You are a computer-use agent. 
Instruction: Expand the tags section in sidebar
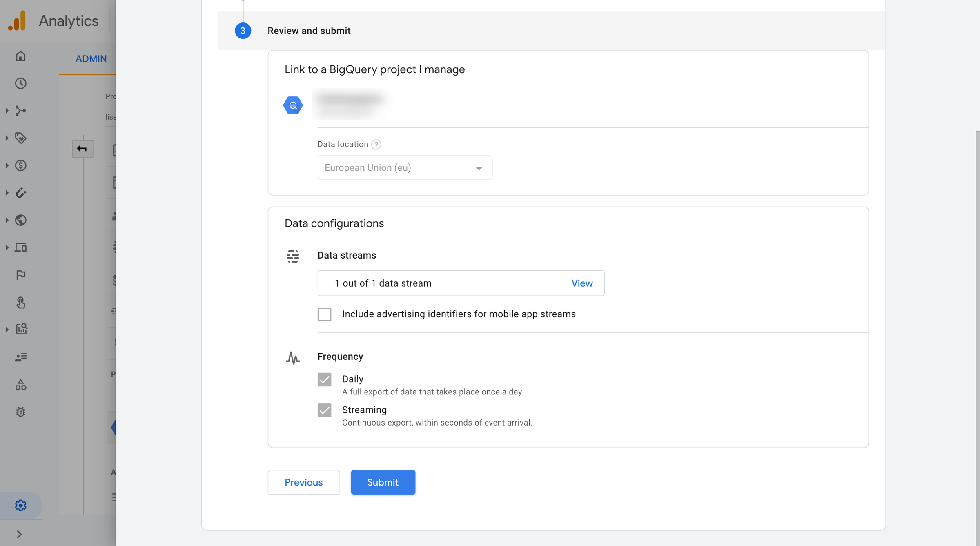(7, 138)
